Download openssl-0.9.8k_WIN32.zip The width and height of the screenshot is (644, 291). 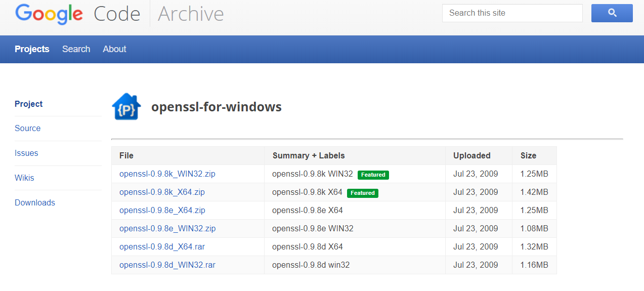[x=167, y=174]
